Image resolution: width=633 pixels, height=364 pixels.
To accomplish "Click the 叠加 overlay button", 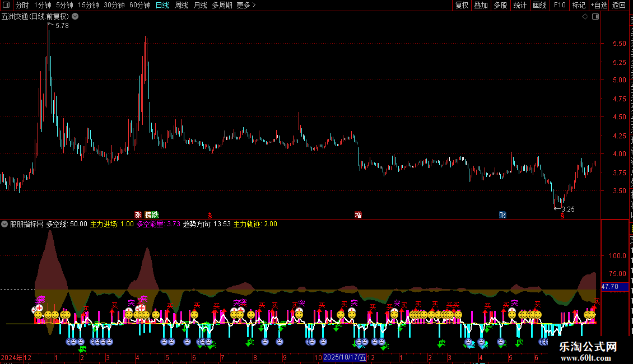I will coord(481,5).
